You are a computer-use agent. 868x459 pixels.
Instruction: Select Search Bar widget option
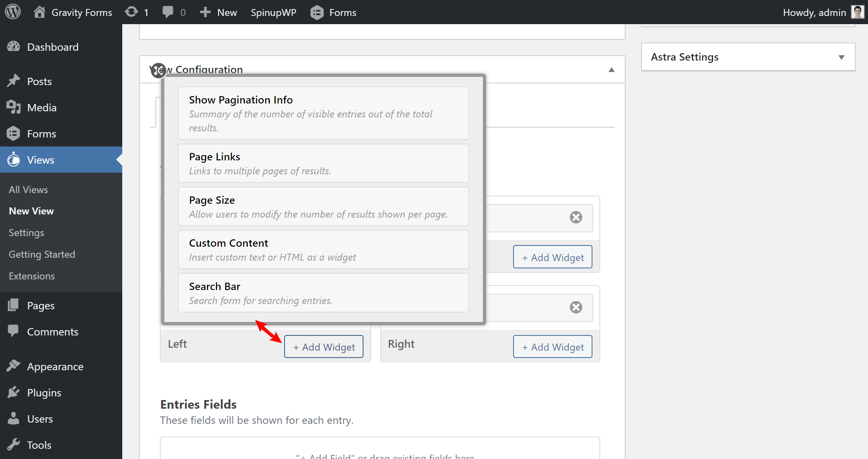(x=323, y=293)
